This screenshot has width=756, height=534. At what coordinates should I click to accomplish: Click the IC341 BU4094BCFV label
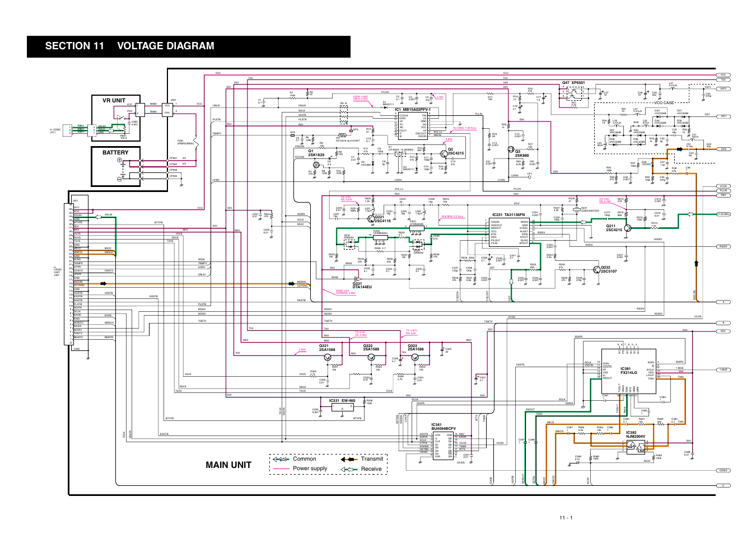coord(444,427)
